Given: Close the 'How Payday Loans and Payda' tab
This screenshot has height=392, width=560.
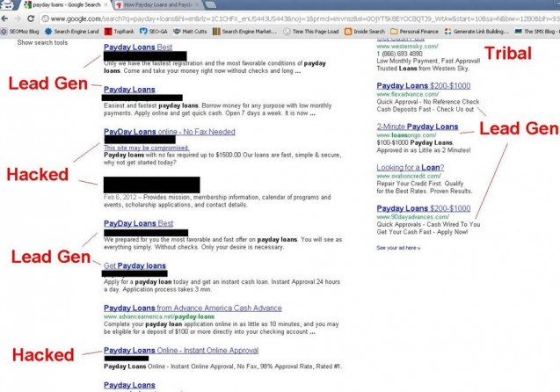Looking at the screenshot, I should [198, 5].
